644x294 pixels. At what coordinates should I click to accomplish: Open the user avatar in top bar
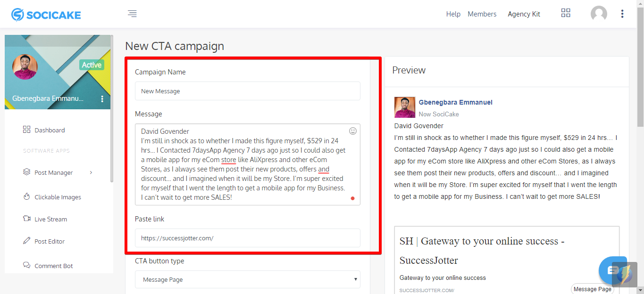coord(599,14)
